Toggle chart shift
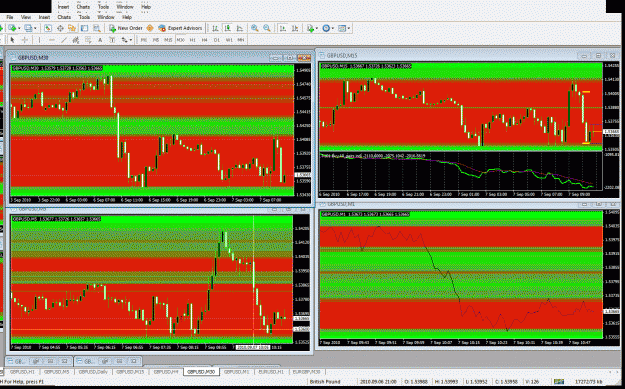This screenshot has height=389, width=625. pyautogui.click(x=295, y=28)
